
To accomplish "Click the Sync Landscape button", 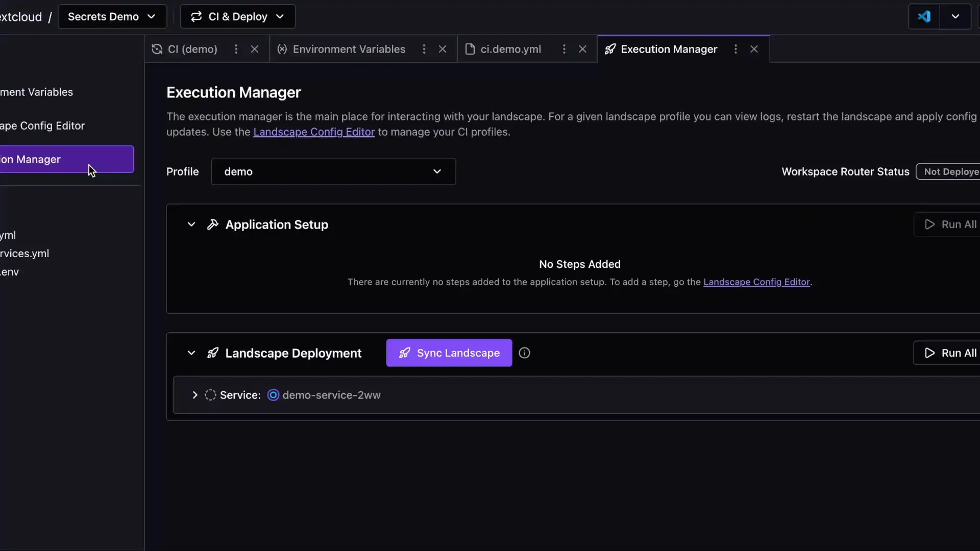I will coord(449,353).
